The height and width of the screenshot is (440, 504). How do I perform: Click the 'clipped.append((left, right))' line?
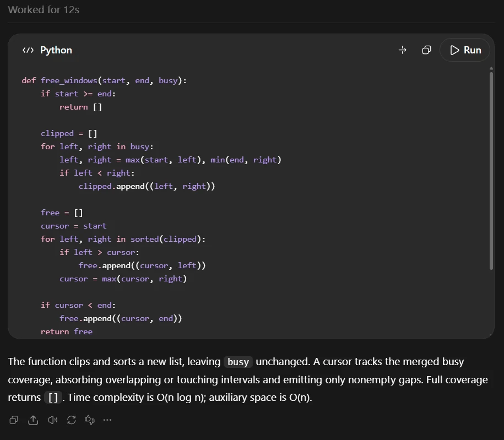[x=147, y=186]
